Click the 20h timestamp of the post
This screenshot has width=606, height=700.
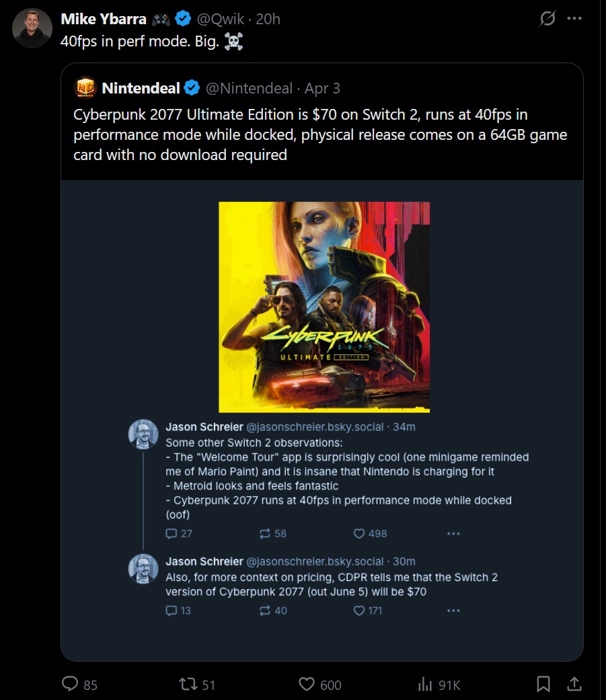coord(268,19)
